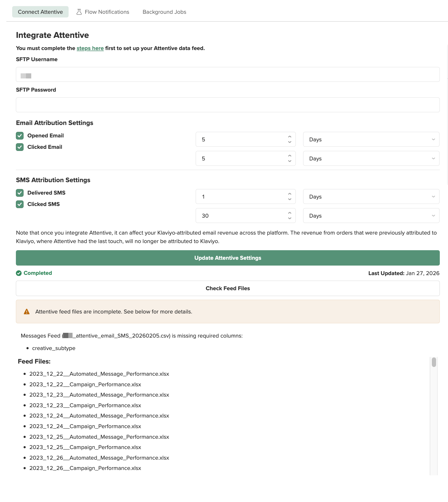Focus the SFTP Username input field
This screenshot has height=502, width=448.
228,74
